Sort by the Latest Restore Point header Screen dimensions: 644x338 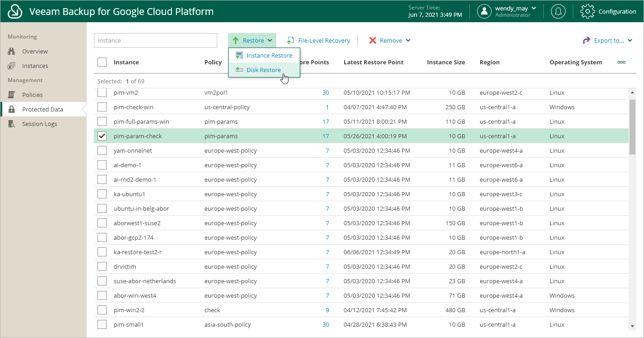pyautogui.click(x=373, y=62)
